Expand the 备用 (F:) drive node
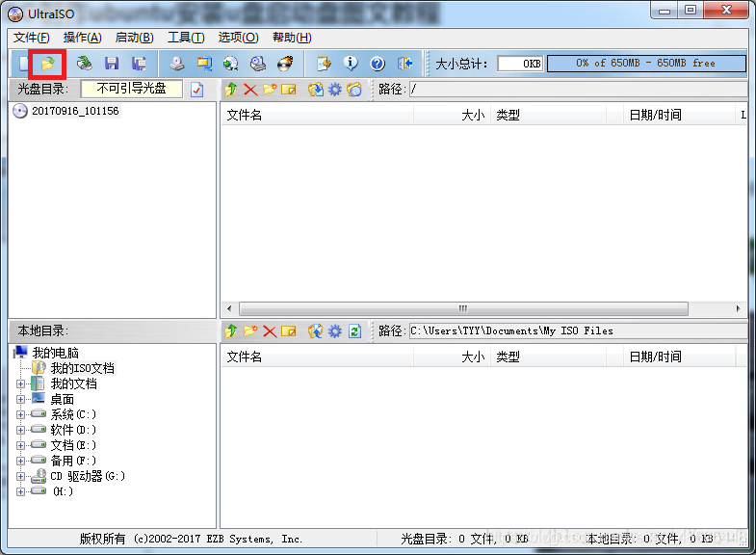 click(20, 461)
